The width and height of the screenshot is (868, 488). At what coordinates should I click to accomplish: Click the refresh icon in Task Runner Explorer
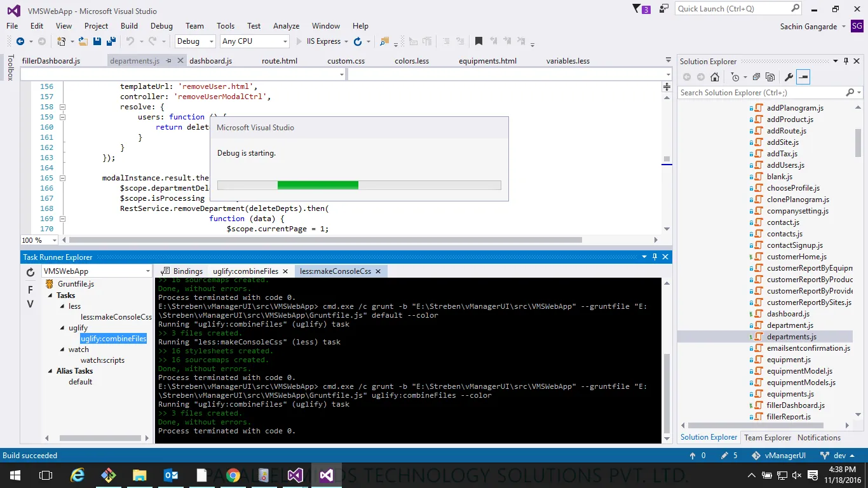(30, 272)
